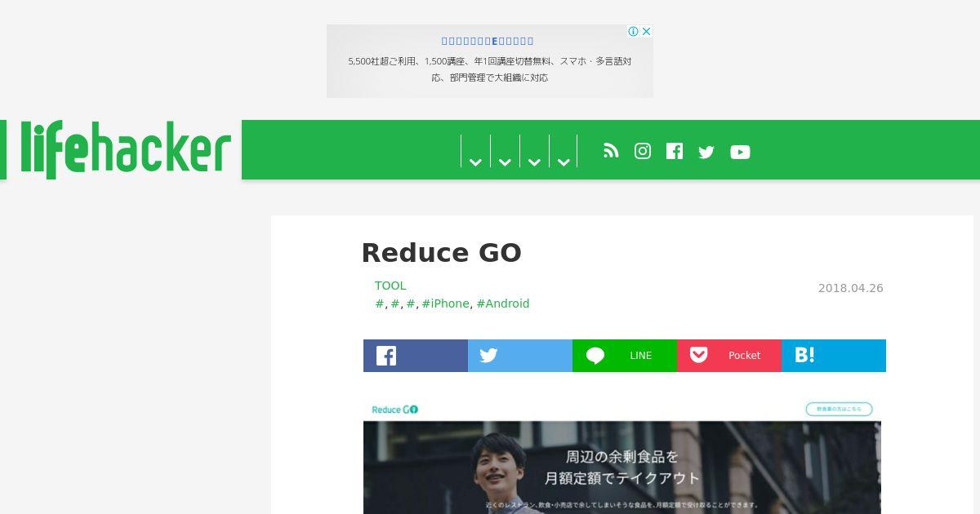Viewport: 980px width, 514px height.
Task: Open the TOOL category link
Action: pyautogui.click(x=390, y=286)
